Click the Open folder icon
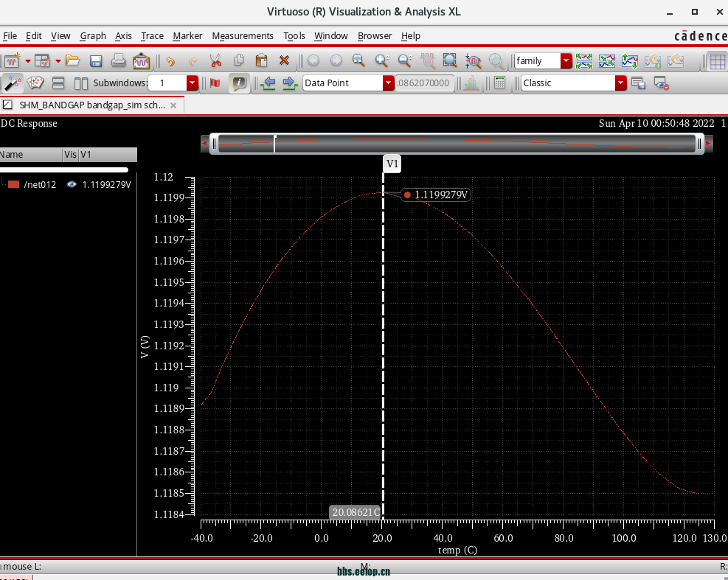The width and height of the screenshot is (728, 580). point(72,61)
